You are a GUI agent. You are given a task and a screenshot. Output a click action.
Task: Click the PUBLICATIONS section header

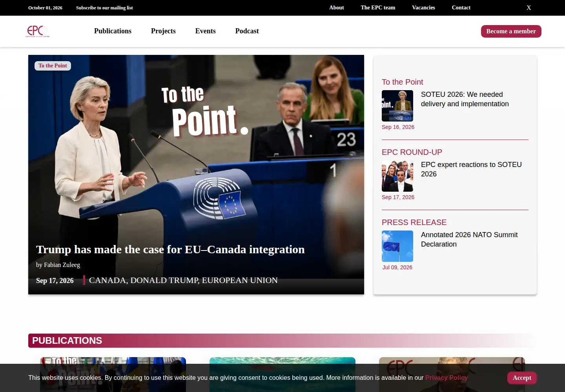(282, 341)
